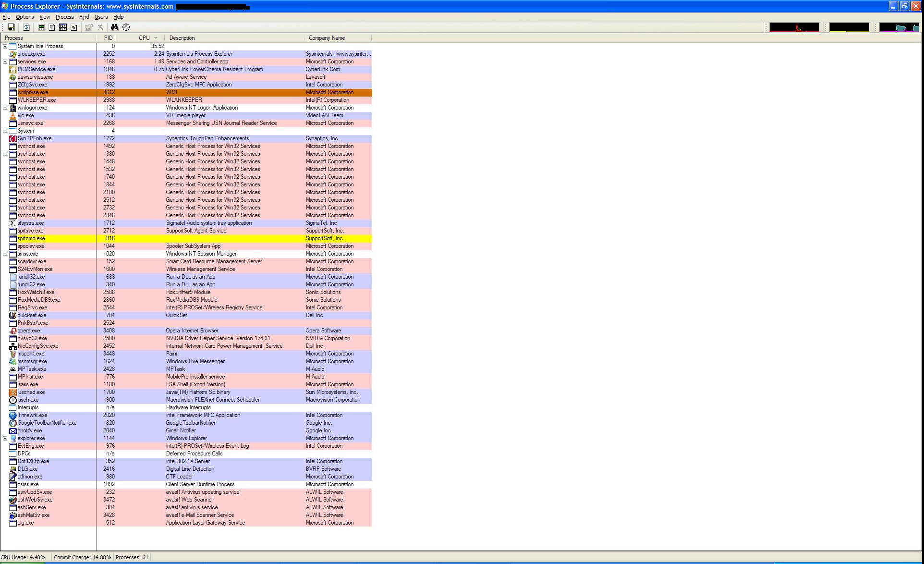
Task: Click the avast icon beside ashWebSv.exe
Action: (13, 500)
